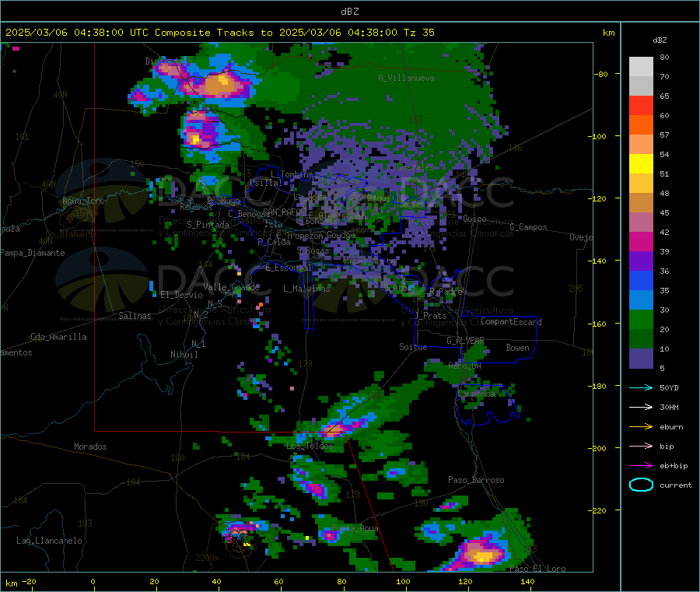Click the Cda_Amarilla map label
Viewport: 700px width, 592px height.
58,337
